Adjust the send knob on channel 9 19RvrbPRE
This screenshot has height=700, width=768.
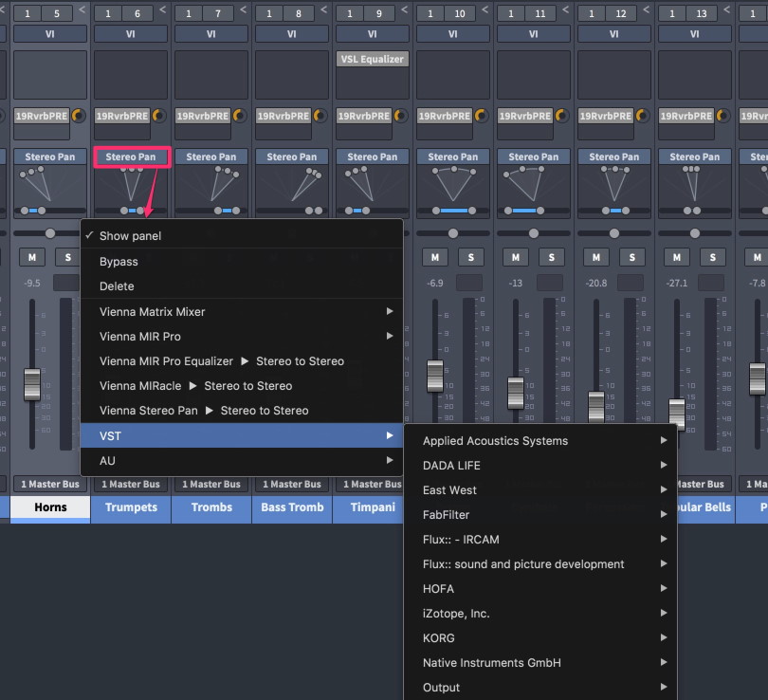[401, 116]
